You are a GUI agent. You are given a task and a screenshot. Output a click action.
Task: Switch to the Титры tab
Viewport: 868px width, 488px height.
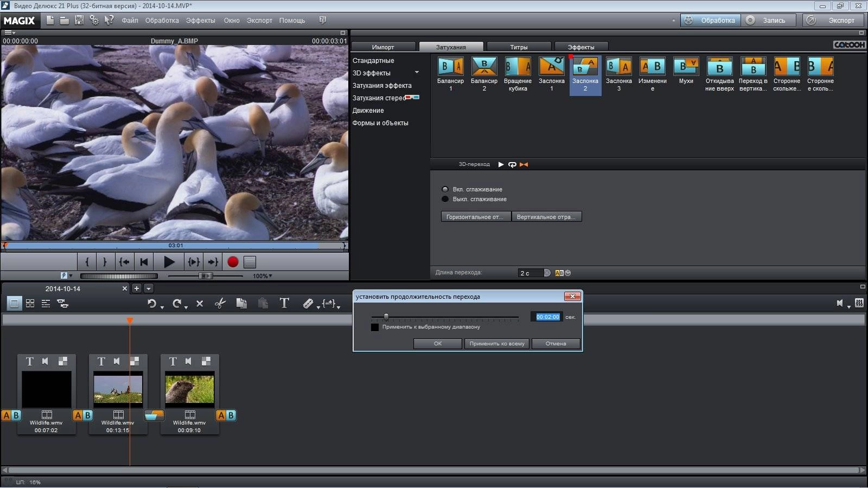tap(519, 47)
